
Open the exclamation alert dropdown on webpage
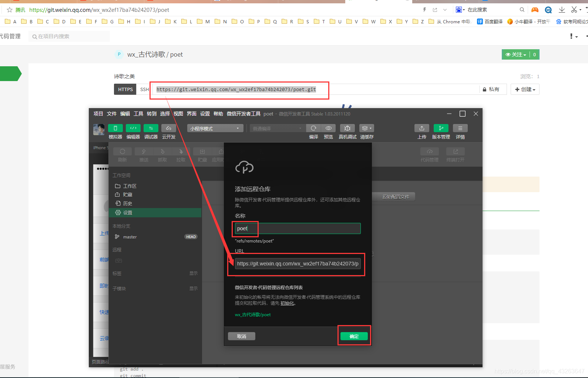coord(574,36)
